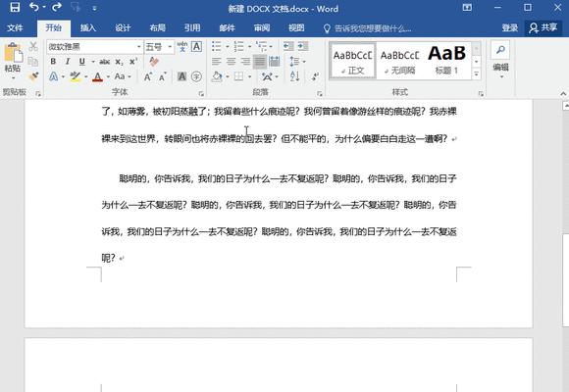Viewport: 569px width, 392px height.
Task: Decrease paragraph indent
Action: [x=288, y=46]
